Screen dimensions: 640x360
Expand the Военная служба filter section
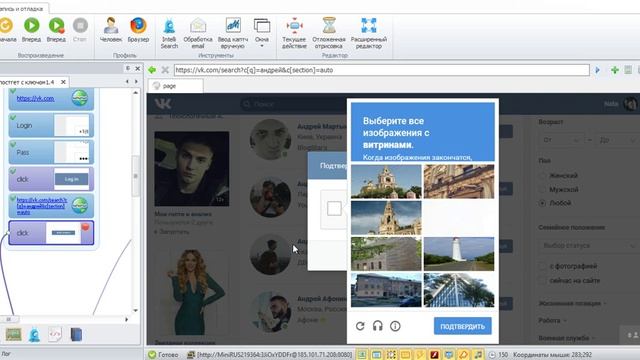coord(567,338)
